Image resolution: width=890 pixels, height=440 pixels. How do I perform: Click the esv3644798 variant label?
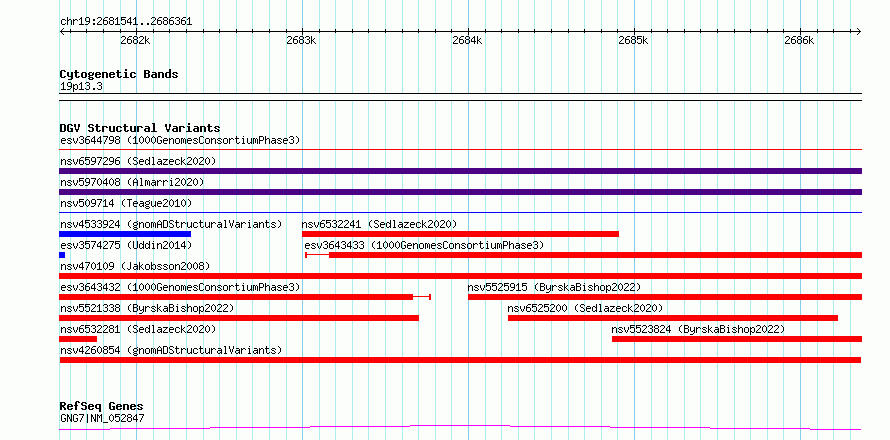[x=179, y=140]
